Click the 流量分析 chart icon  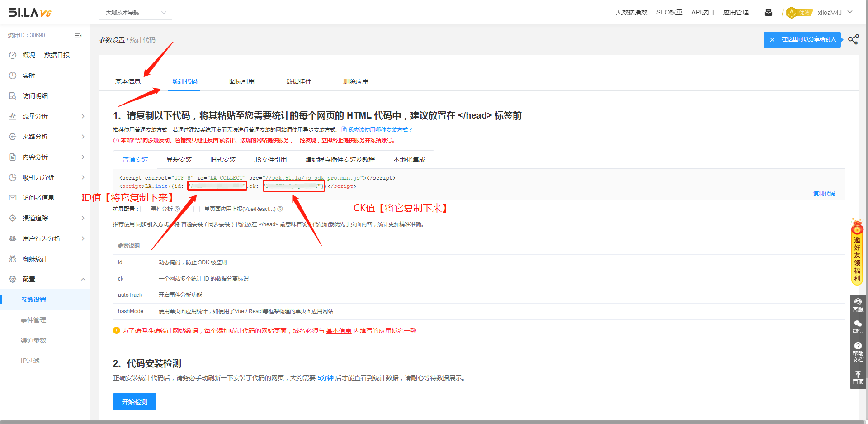point(13,116)
